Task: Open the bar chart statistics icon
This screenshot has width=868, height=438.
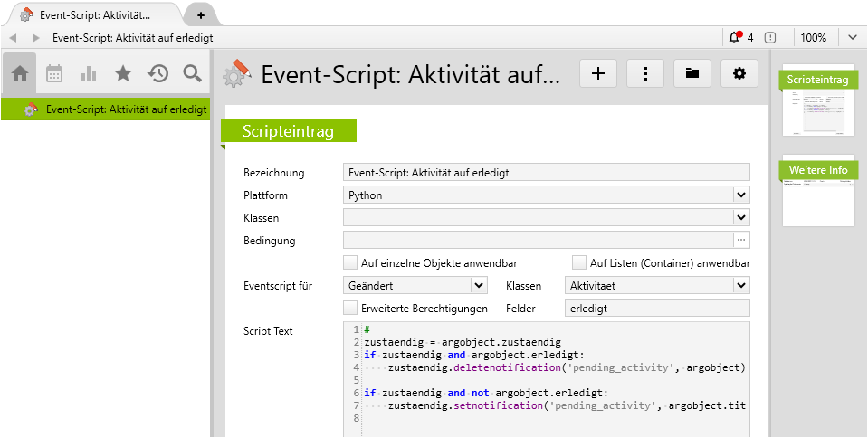Action: [x=89, y=73]
